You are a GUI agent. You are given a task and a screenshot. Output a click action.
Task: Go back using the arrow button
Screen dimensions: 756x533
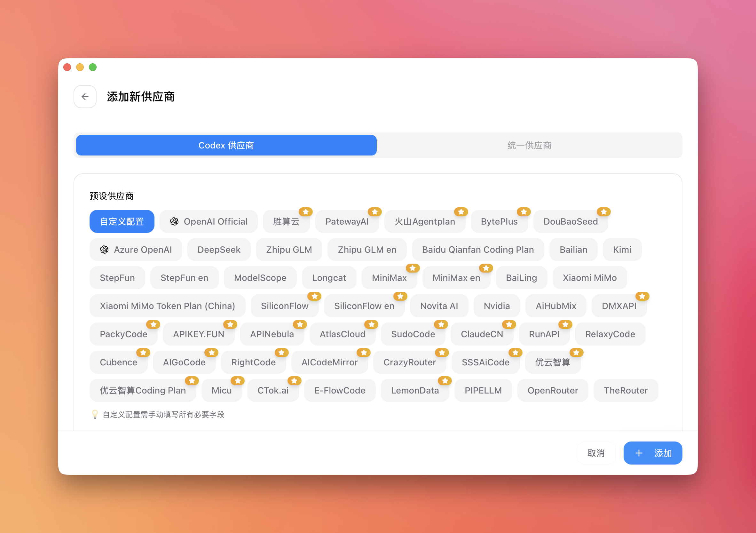(85, 97)
